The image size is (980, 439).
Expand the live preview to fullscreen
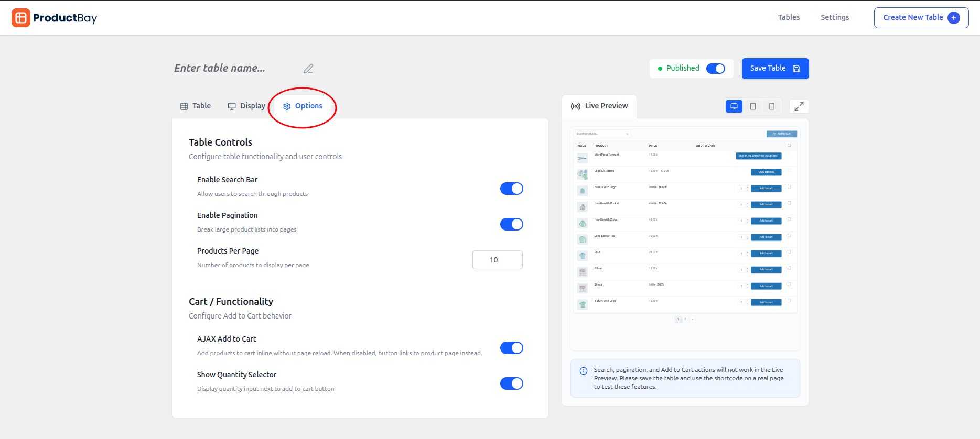click(799, 106)
